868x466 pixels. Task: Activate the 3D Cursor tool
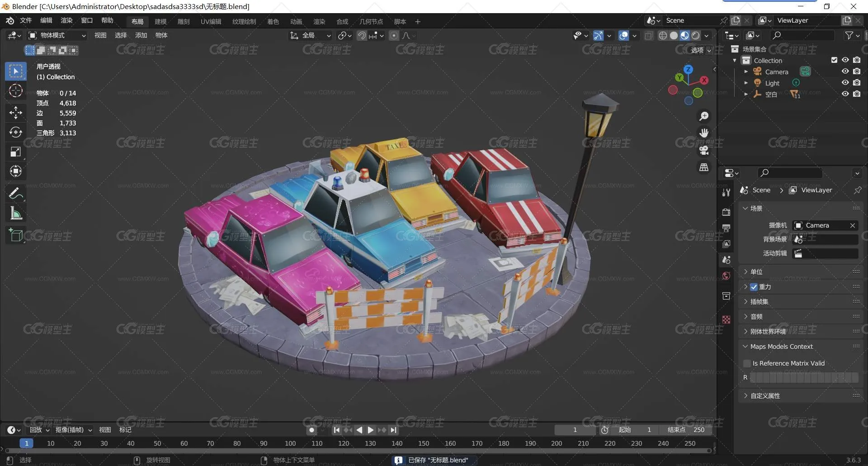[x=16, y=91]
